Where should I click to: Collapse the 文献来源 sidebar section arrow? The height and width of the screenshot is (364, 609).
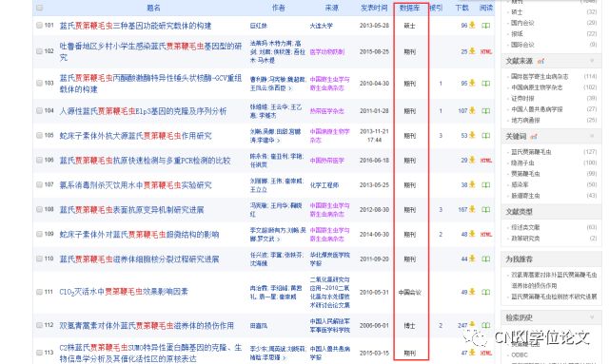coord(592,61)
